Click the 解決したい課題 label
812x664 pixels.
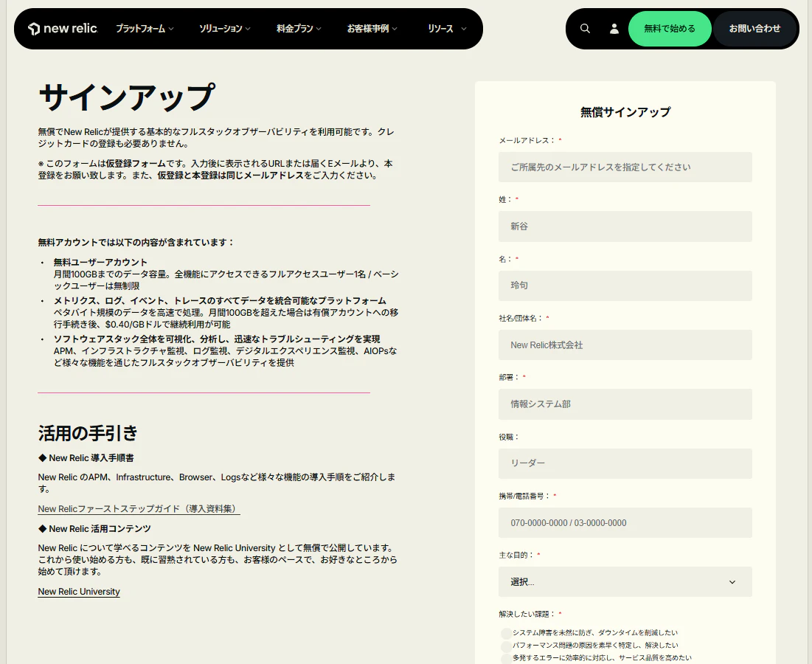point(527,614)
